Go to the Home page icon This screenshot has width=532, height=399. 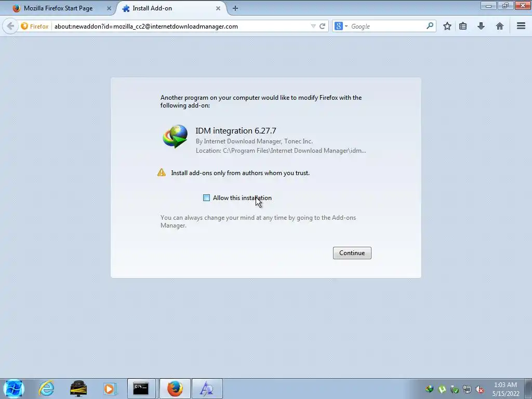click(x=499, y=26)
